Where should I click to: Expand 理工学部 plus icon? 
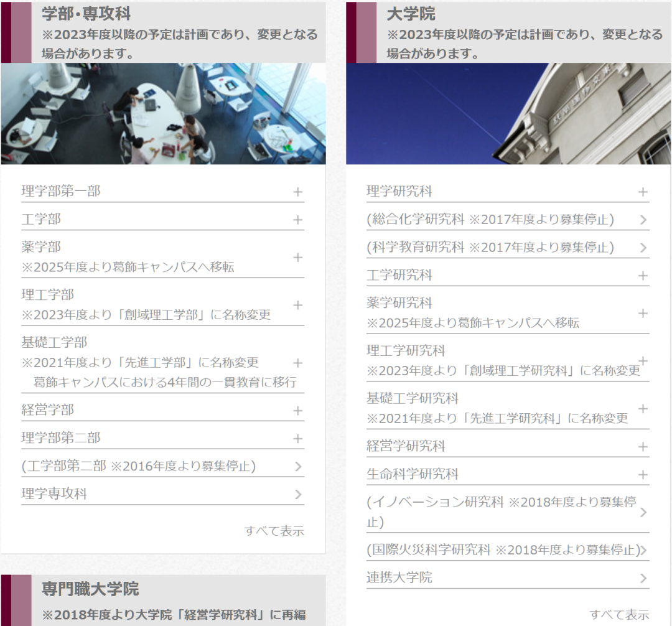tap(298, 305)
